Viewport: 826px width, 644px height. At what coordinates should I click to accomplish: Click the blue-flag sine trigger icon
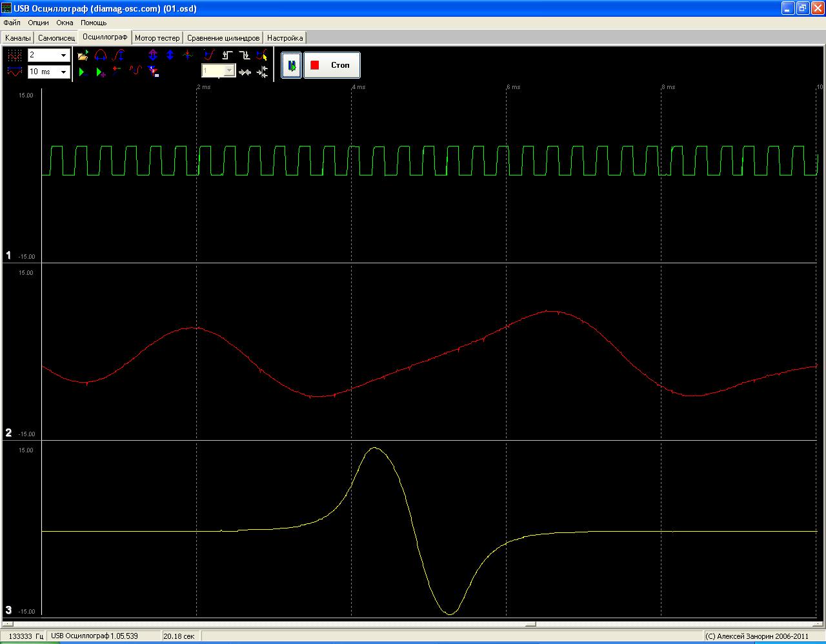point(209,55)
